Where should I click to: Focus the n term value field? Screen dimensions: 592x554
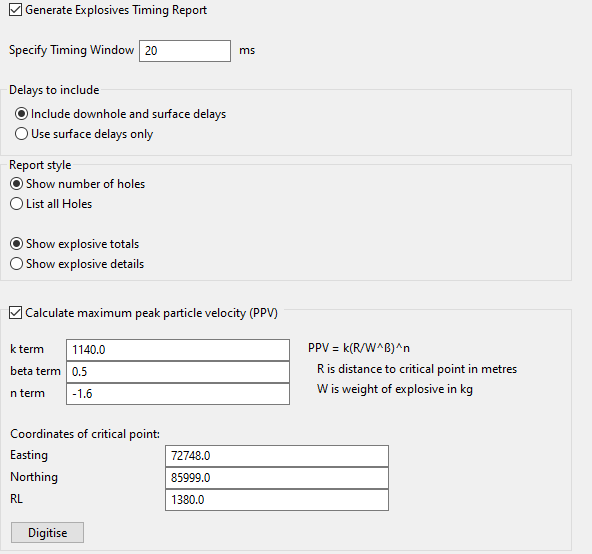[178, 394]
